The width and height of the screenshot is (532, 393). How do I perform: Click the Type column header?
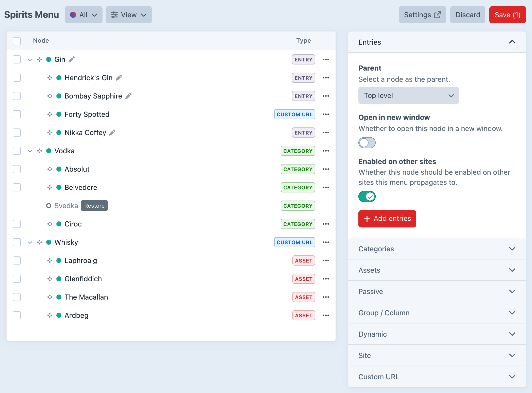click(304, 41)
